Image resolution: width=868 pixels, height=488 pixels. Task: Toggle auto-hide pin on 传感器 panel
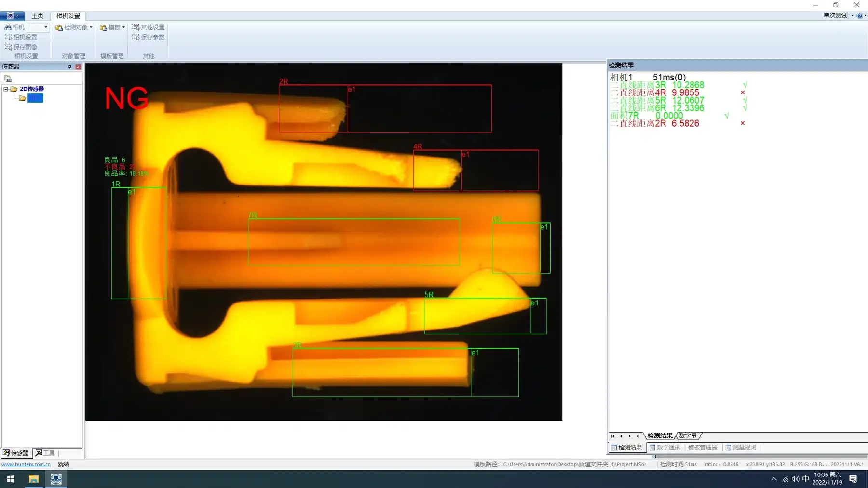click(x=70, y=66)
